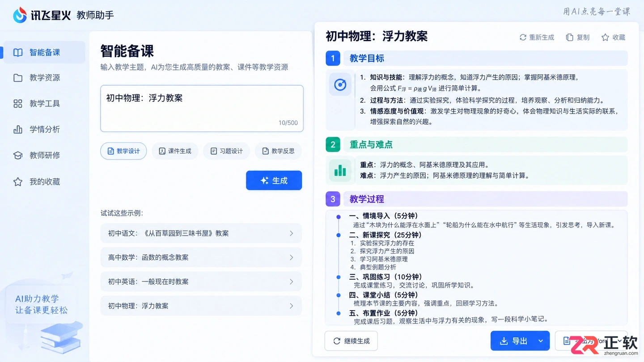The width and height of the screenshot is (644, 362).
Task: Open 学情分析 chart icon in sidebar
Action: 18,130
